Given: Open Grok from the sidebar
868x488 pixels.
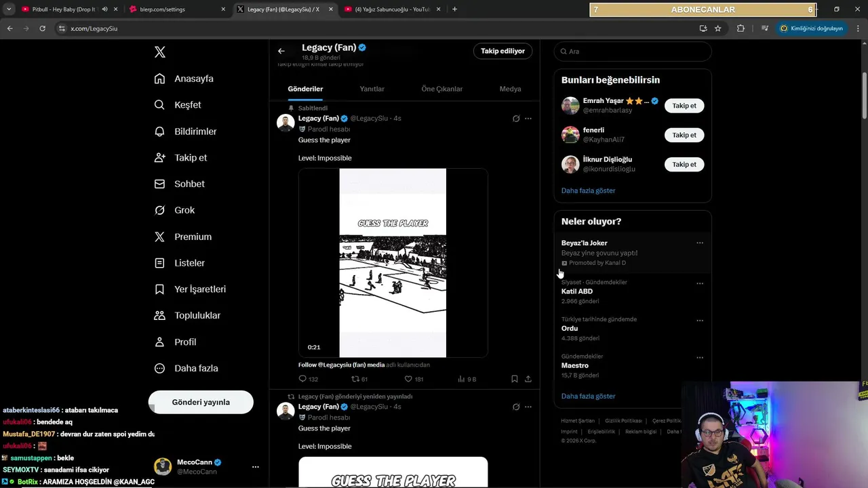Looking at the screenshot, I should point(175,210).
